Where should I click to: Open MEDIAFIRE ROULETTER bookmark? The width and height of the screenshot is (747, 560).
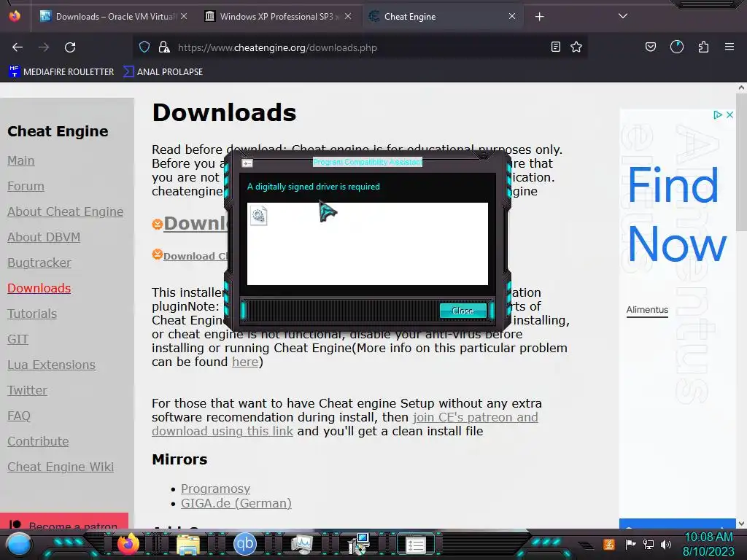tap(61, 72)
